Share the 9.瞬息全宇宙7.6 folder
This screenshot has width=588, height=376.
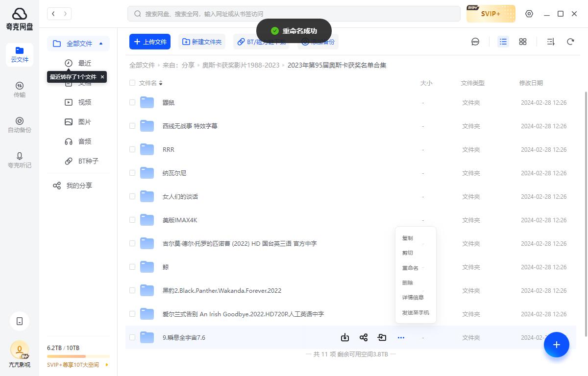(x=364, y=337)
